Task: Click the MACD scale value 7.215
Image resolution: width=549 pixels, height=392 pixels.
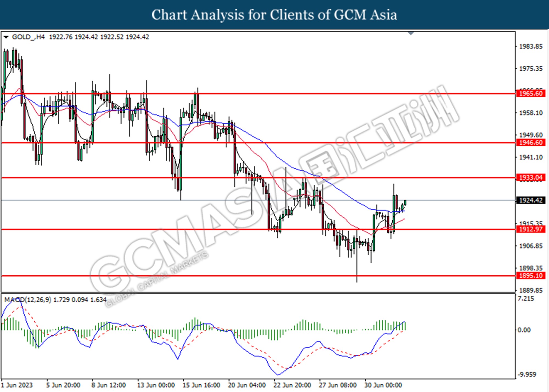Action: pyautogui.click(x=526, y=299)
